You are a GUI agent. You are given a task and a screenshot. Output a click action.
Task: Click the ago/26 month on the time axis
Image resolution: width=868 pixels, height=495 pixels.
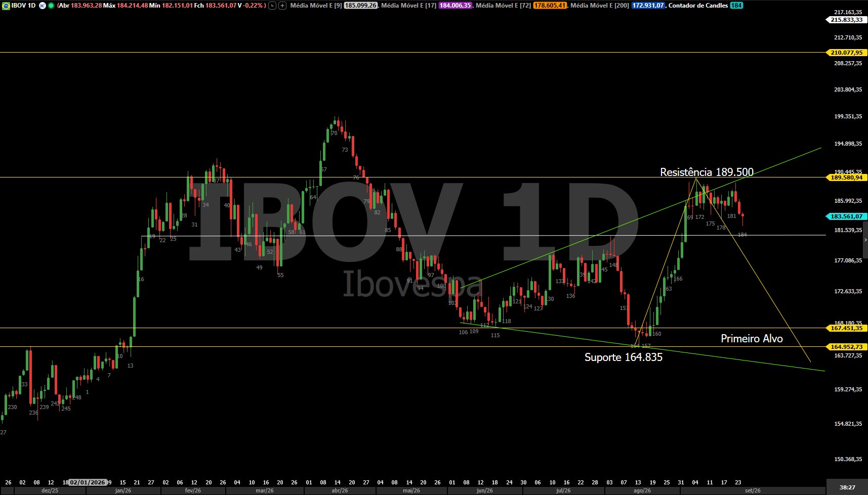642,490
